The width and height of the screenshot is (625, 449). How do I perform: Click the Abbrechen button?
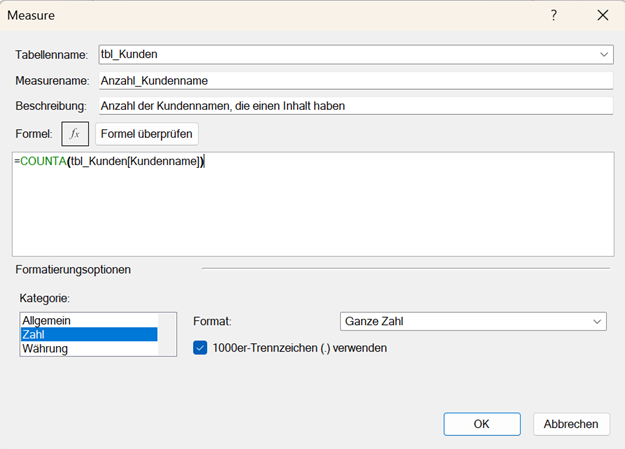pos(570,424)
